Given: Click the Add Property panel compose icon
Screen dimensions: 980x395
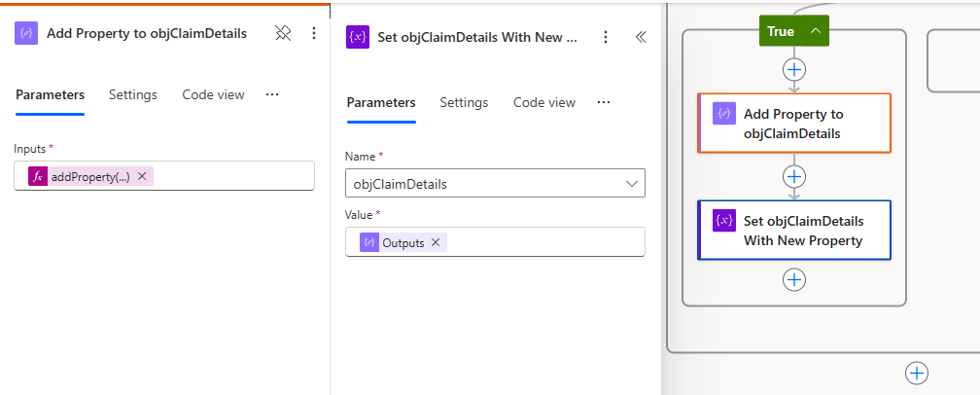Looking at the screenshot, I should click(26, 33).
